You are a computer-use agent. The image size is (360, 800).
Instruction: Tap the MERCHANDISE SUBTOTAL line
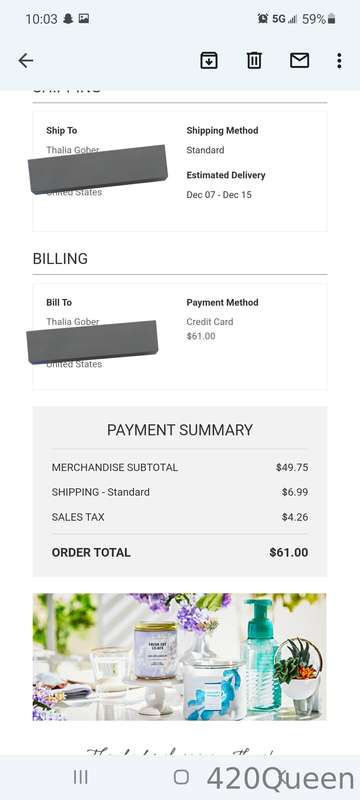point(179,467)
